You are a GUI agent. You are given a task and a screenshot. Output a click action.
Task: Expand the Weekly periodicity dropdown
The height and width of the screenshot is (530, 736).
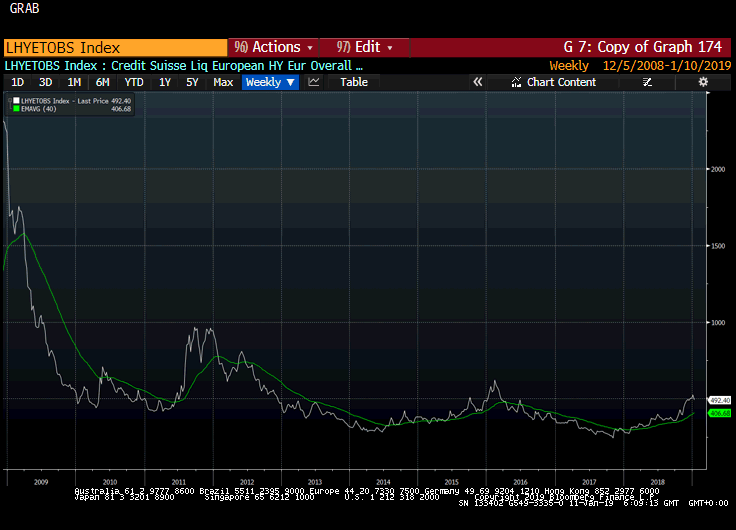click(270, 82)
